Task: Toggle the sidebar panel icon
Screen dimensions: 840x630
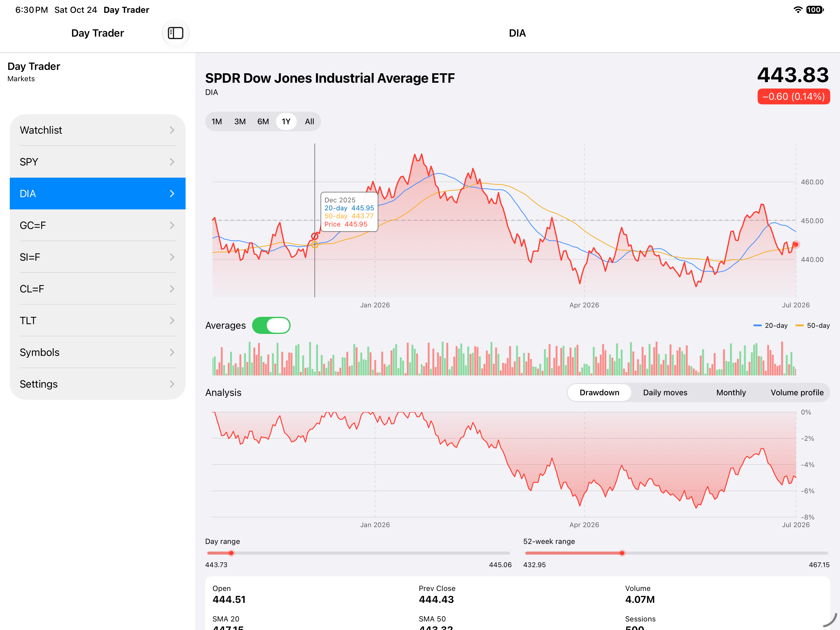Action: pyautogui.click(x=176, y=33)
